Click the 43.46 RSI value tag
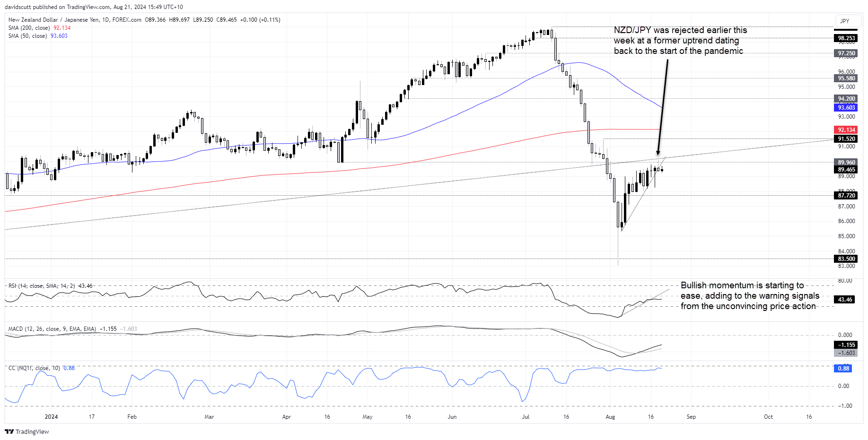Viewport: 868px width, 440px height. [x=844, y=300]
